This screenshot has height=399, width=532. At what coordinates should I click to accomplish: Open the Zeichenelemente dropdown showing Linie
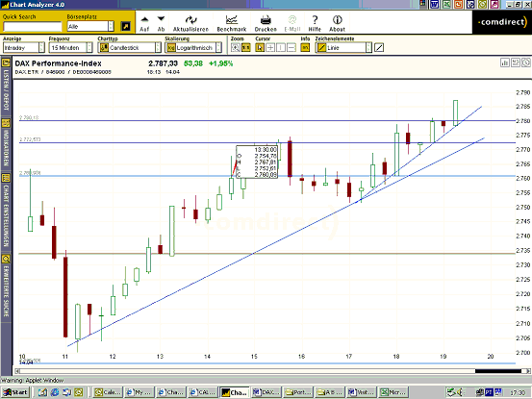point(343,48)
